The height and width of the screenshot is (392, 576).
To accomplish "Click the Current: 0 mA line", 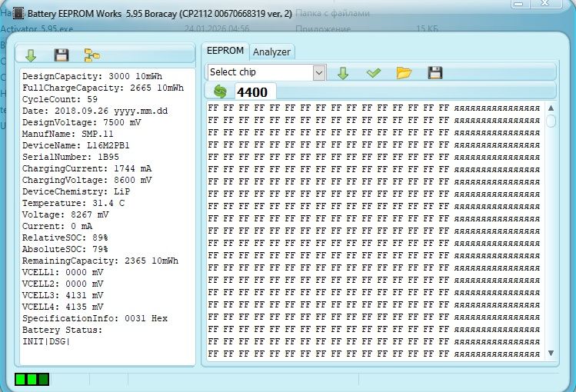I will point(58,226).
